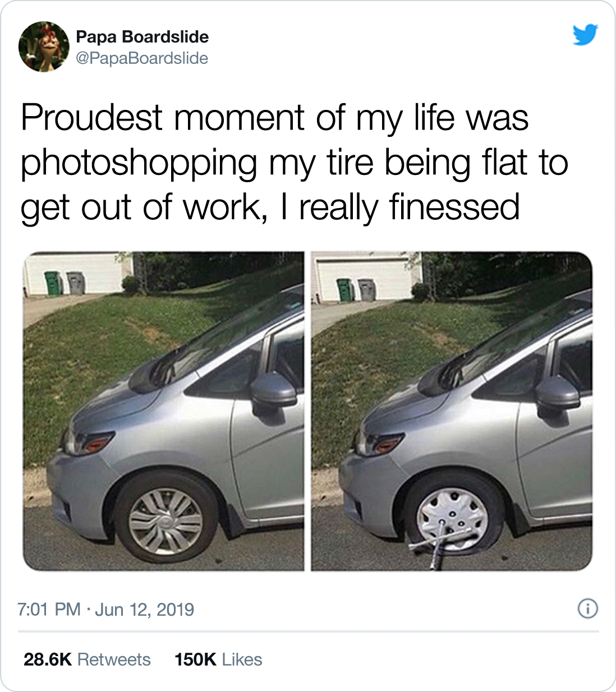Screen dimensions: 616x692
Task: Click the word Retweets label
Action: point(114,659)
